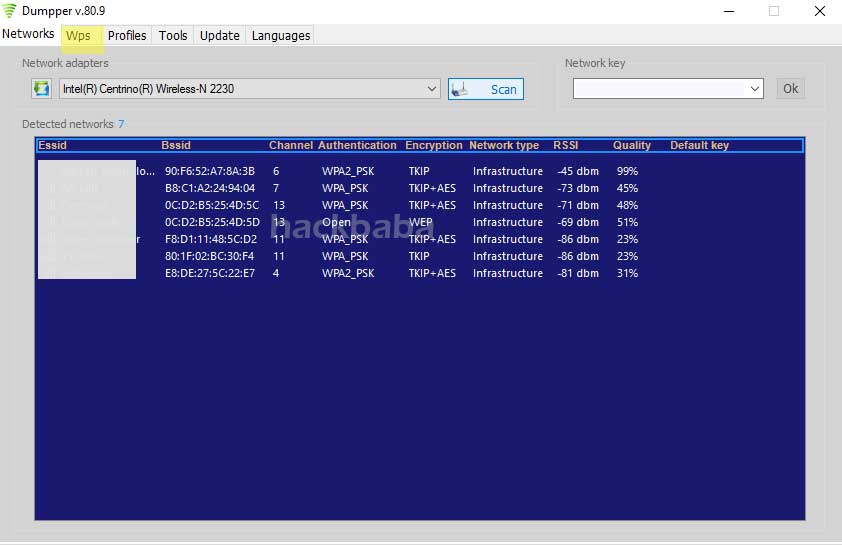Viewport: 842px width, 545px height.
Task: Click the Default key column header
Action: coord(700,145)
